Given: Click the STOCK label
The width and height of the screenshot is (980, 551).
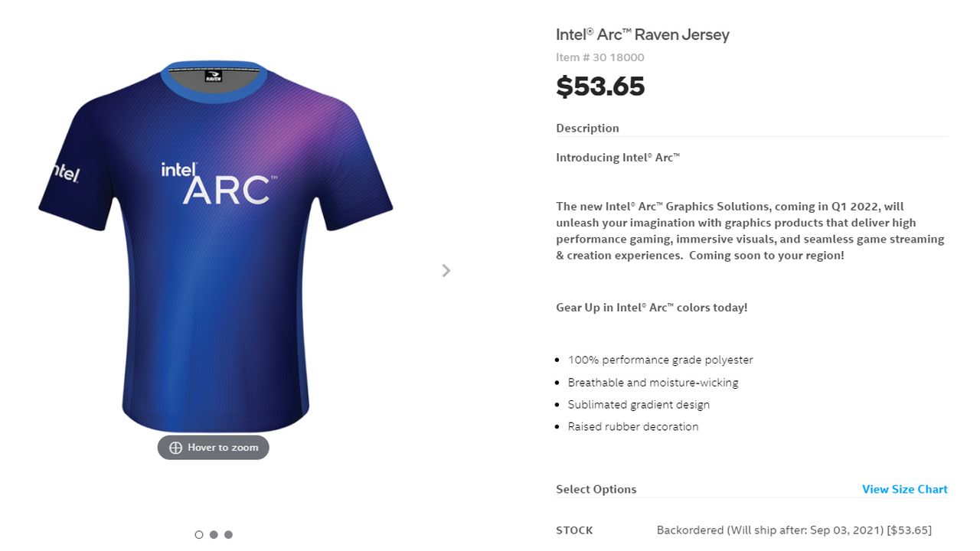Looking at the screenshot, I should tap(574, 530).
